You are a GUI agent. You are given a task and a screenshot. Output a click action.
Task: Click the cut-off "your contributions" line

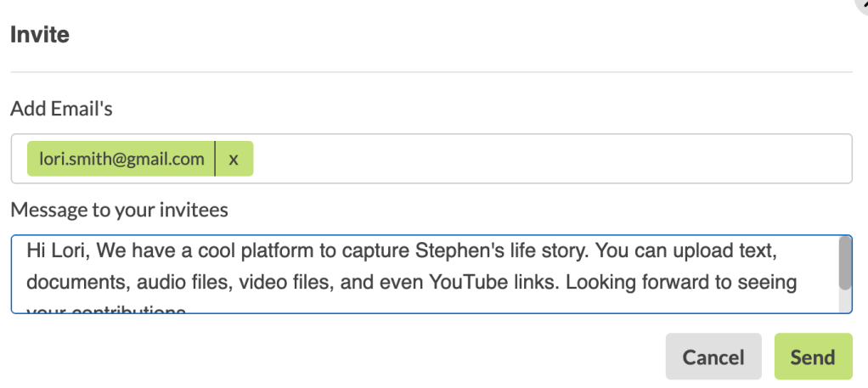pyautogui.click(x=106, y=308)
